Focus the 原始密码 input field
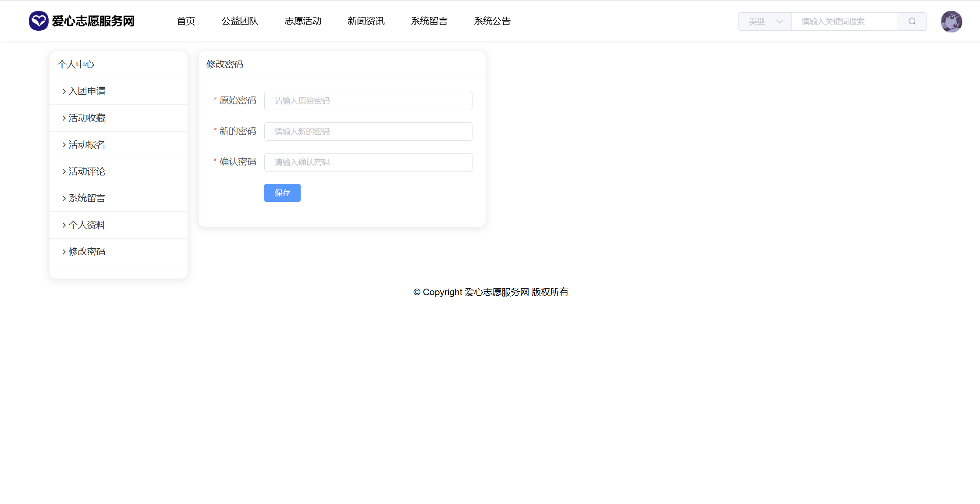980x504 pixels. pos(368,101)
